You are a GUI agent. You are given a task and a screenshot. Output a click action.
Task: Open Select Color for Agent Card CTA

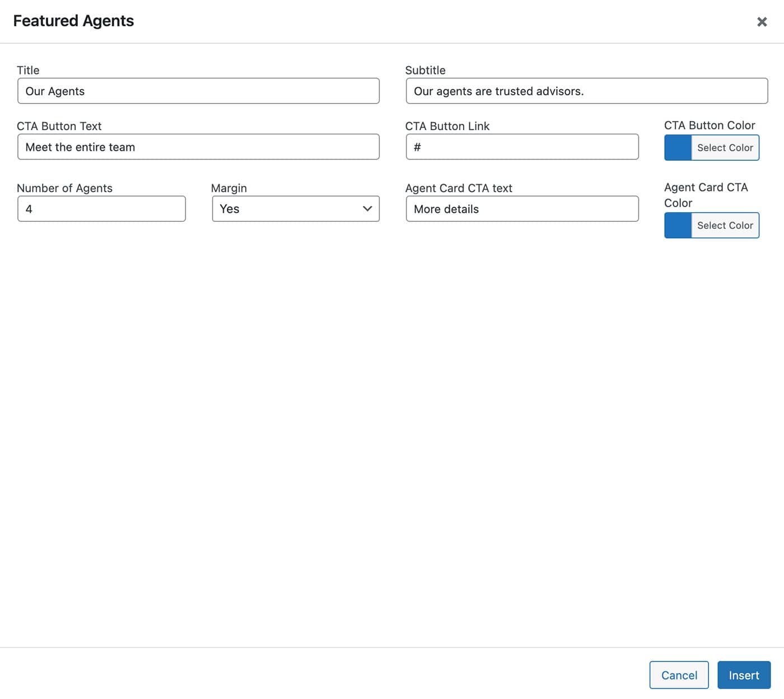point(725,225)
